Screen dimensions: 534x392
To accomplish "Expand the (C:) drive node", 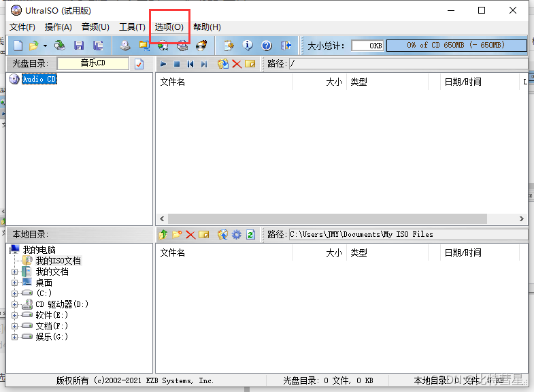I will (14, 293).
